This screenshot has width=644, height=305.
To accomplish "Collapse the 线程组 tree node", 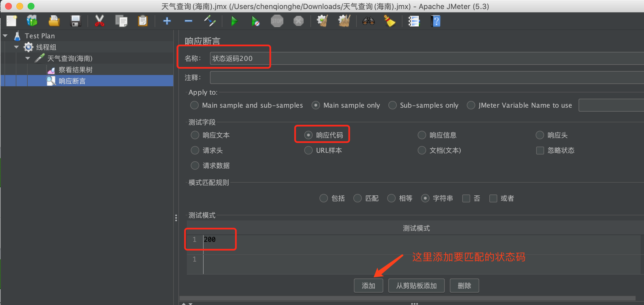I will (x=16, y=47).
